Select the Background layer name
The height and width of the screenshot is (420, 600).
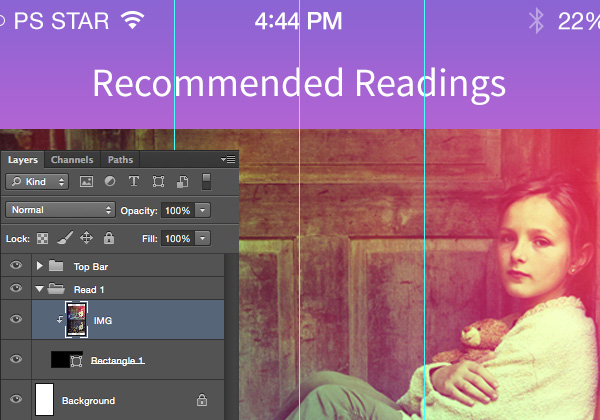click(88, 400)
